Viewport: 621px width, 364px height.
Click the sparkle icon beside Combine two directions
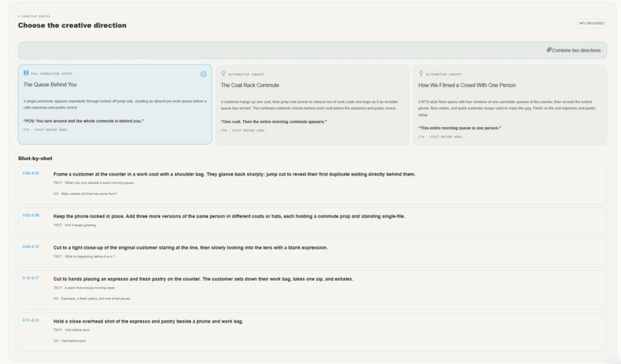coord(549,50)
